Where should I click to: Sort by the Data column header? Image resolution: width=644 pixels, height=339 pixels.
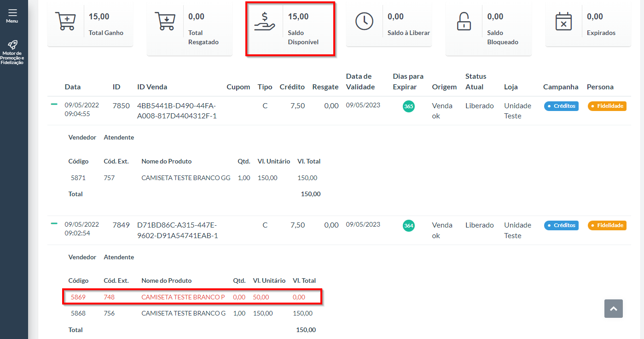click(x=73, y=87)
